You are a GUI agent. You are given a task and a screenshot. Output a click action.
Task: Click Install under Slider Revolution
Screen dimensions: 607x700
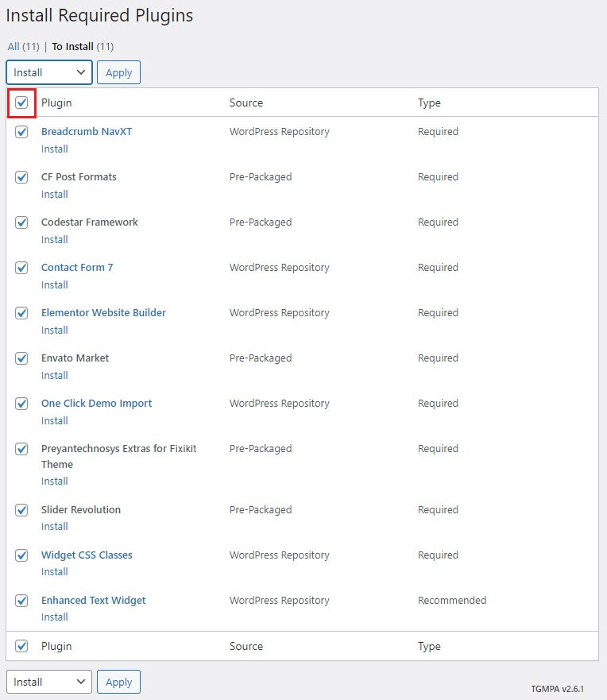[x=55, y=527]
